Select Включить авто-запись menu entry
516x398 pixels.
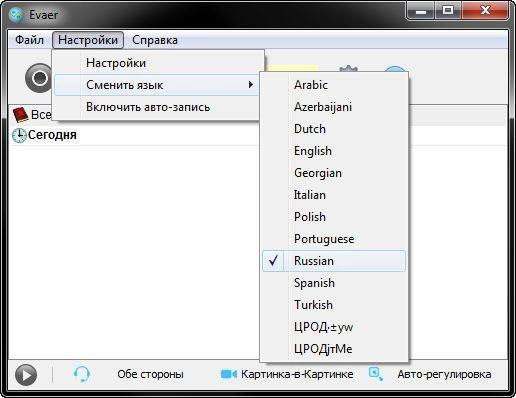click(157, 107)
